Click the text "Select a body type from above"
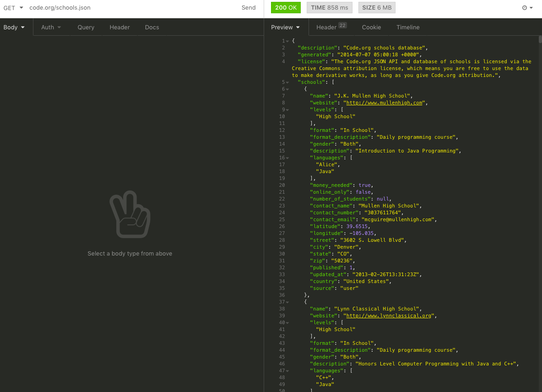Screen dimensions: 542x392 [x=130, y=253]
